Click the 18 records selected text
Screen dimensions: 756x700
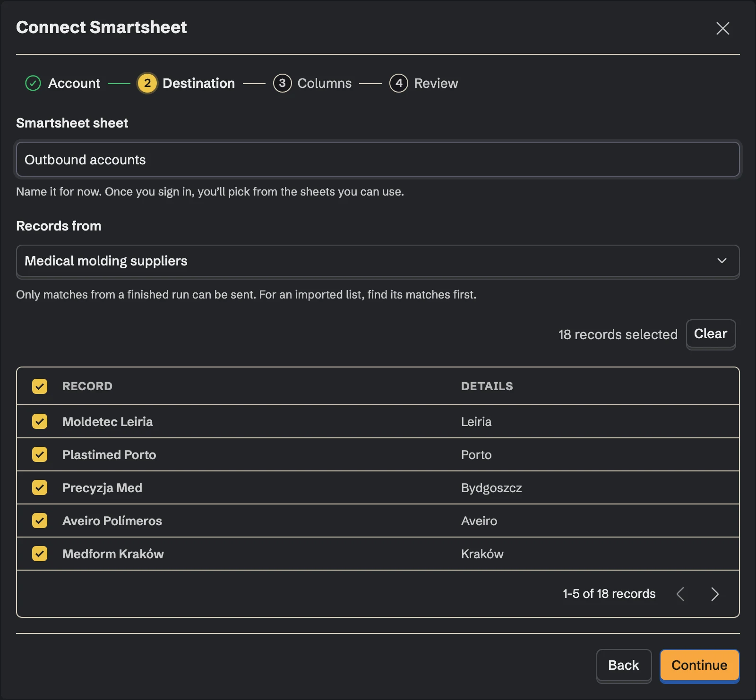click(x=618, y=334)
